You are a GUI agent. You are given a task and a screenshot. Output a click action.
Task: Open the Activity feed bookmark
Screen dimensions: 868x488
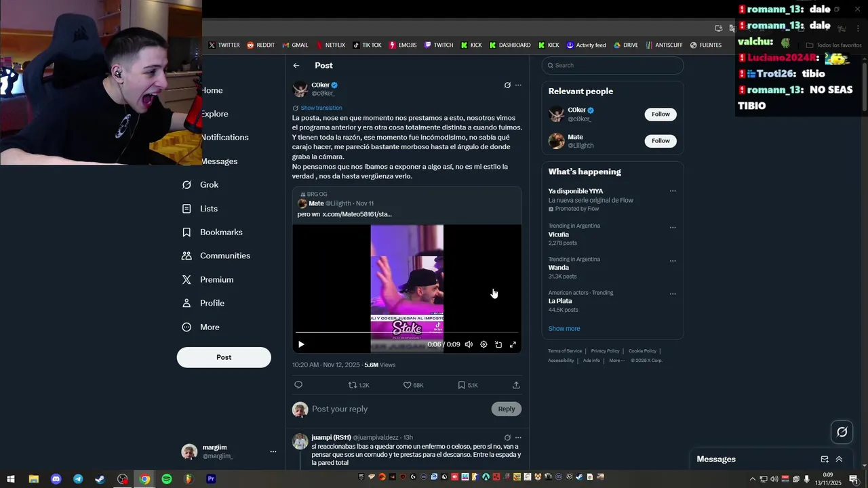point(587,45)
